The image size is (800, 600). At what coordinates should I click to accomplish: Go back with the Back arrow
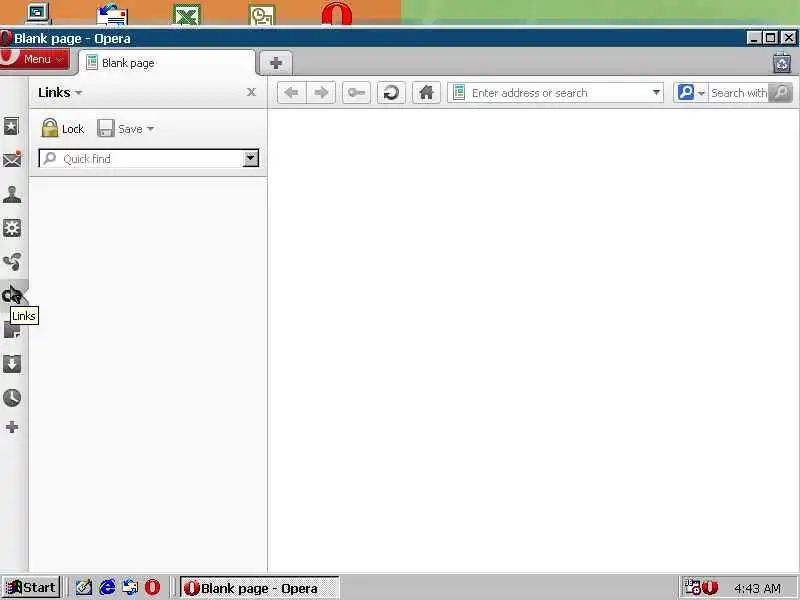tap(292, 93)
